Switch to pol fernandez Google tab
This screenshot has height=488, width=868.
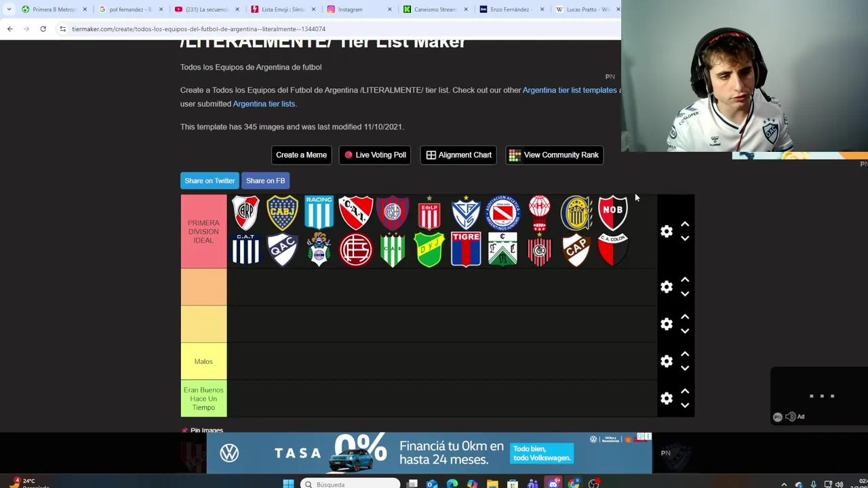[x=130, y=9]
